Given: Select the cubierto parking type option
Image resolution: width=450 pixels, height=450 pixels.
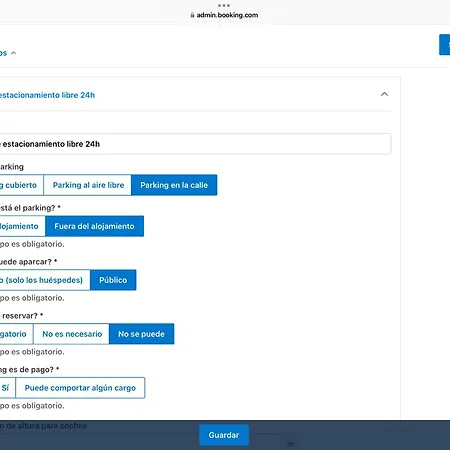Looking at the screenshot, I should [x=21, y=185].
